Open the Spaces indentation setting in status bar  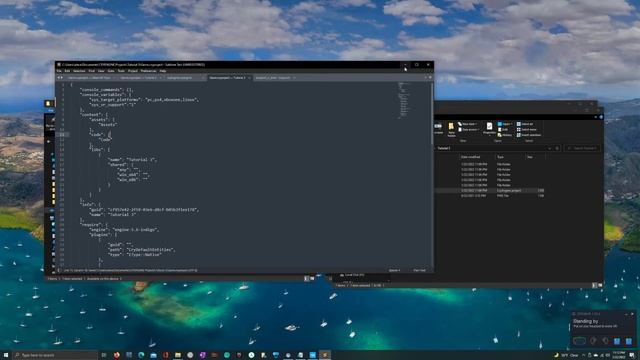394,270
